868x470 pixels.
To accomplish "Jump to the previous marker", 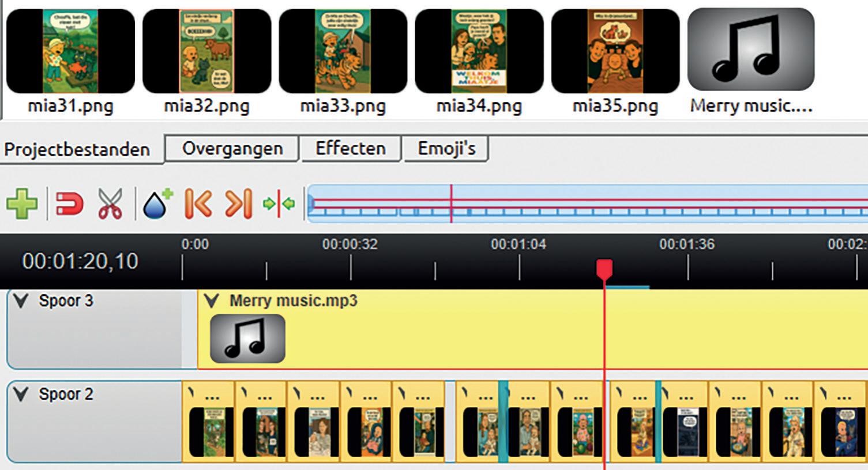I will (198, 204).
